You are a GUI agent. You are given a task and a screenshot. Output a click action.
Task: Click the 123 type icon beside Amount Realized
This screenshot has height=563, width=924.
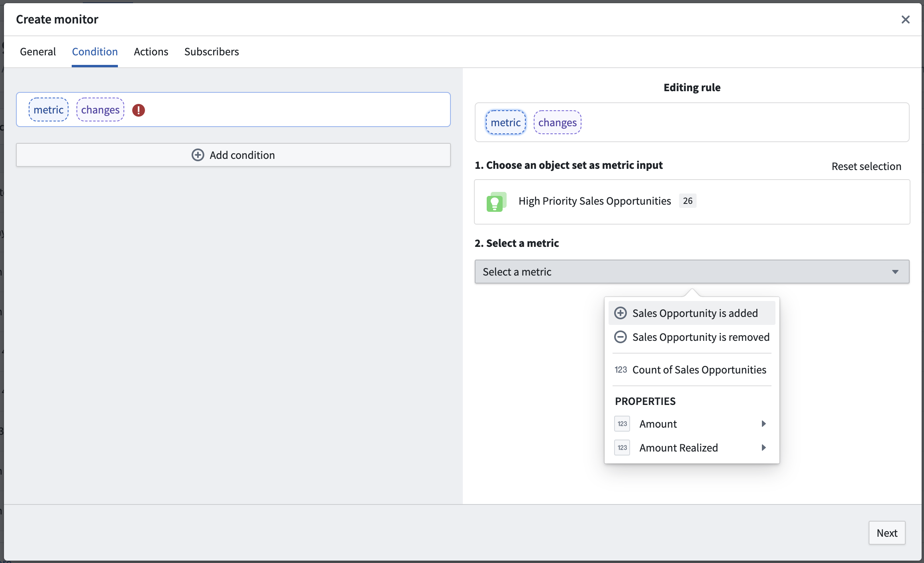tap(622, 448)
